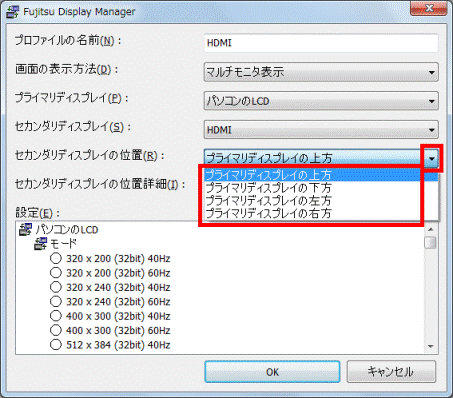453x398 pixels.
Task: Select the パソコンのLCD tree label
Action: 67,230
